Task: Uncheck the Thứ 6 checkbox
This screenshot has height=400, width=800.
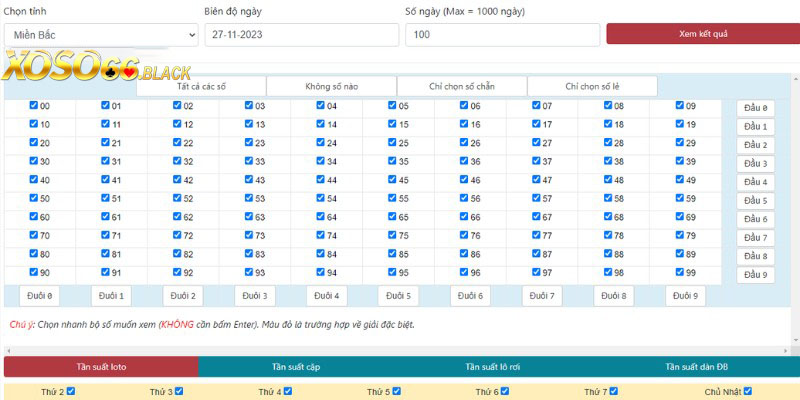Action: pos(505,391)
